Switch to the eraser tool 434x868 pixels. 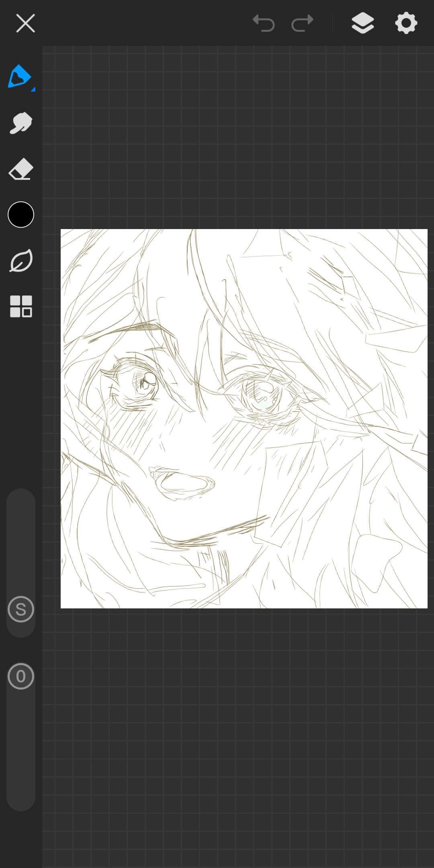click(20, 169)
